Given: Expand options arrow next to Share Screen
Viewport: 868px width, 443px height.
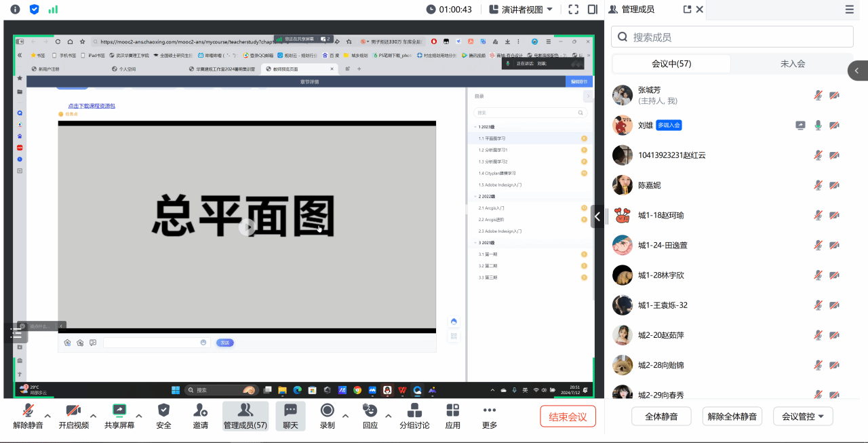Looking at the screenshot, I should (139, 416).
